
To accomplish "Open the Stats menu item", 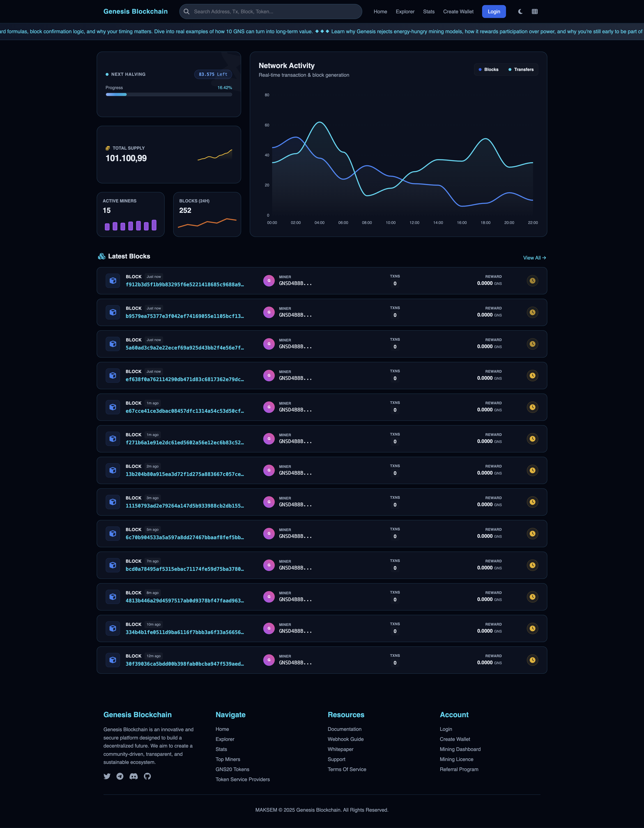I will pyautogui.click(x=429, y=11).
